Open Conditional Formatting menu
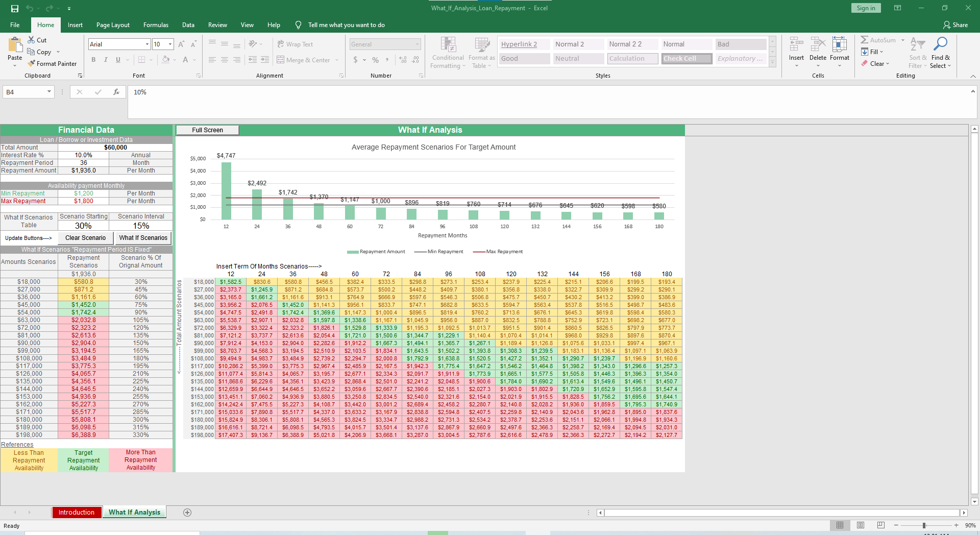The width and height of the screenshot is (980, 535). [448, 53]
